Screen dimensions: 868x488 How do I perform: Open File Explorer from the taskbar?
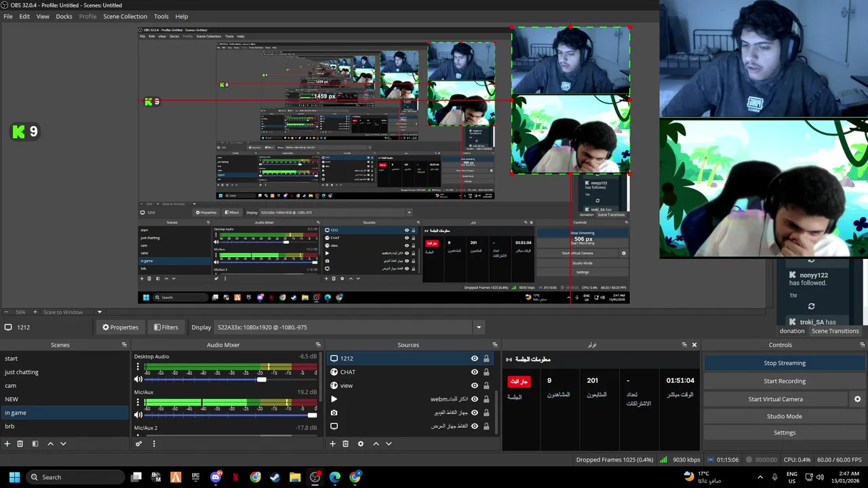295,477
